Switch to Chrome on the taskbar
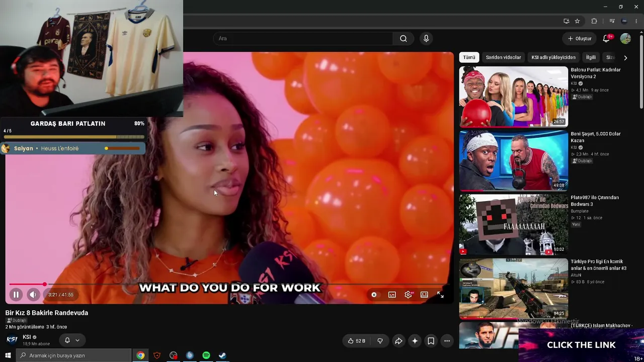Screen dimensions: 644x362 coord(140,355)
